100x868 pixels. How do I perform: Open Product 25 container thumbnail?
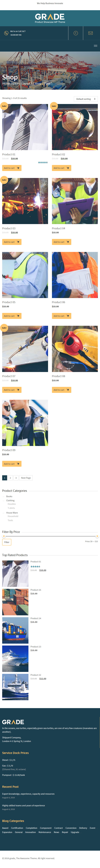point(15,602)
